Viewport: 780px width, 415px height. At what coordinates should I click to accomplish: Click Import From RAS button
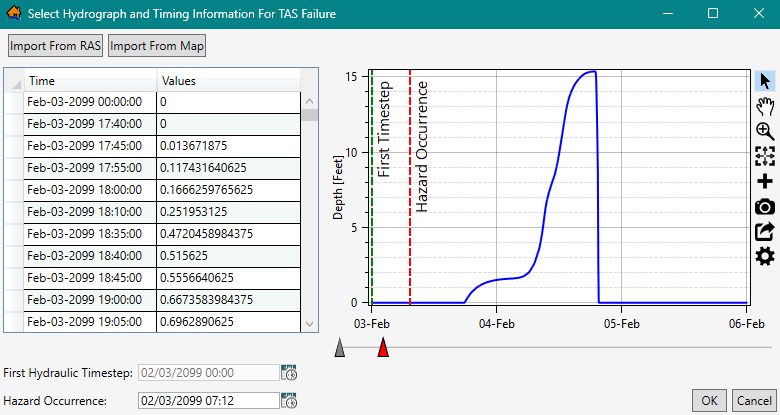[55, 46]
